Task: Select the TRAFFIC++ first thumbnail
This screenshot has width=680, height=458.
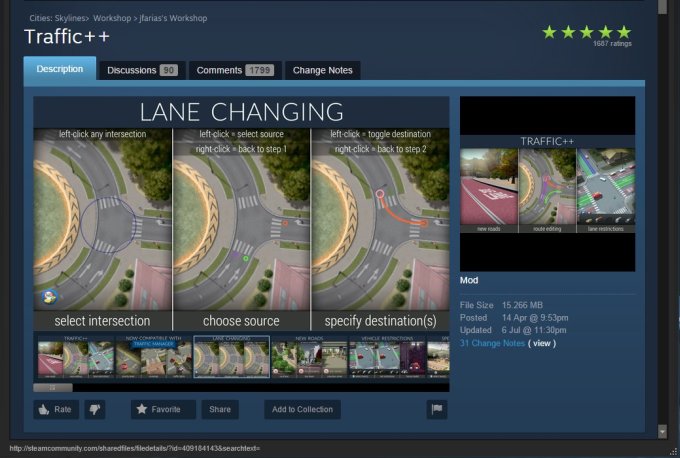Action: coord(76,357)
